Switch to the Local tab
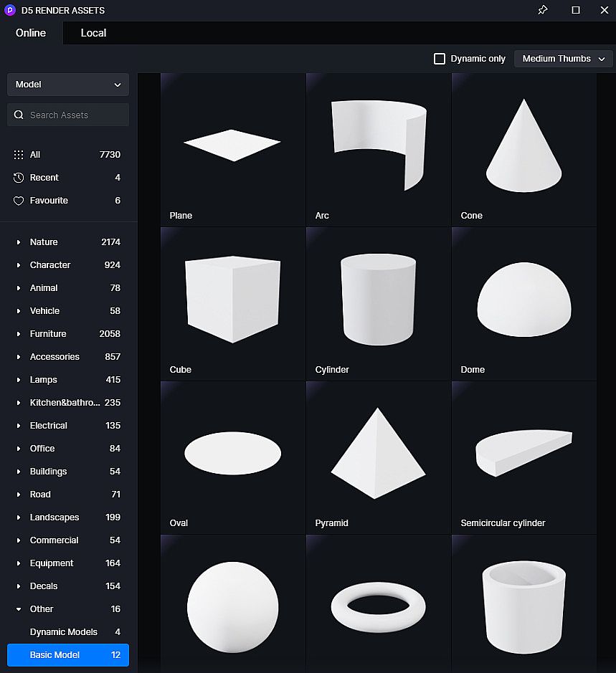 93,33
